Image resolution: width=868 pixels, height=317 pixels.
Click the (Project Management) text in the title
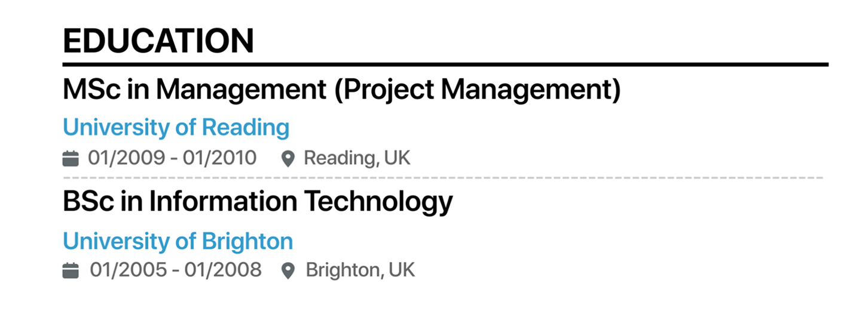478,91
